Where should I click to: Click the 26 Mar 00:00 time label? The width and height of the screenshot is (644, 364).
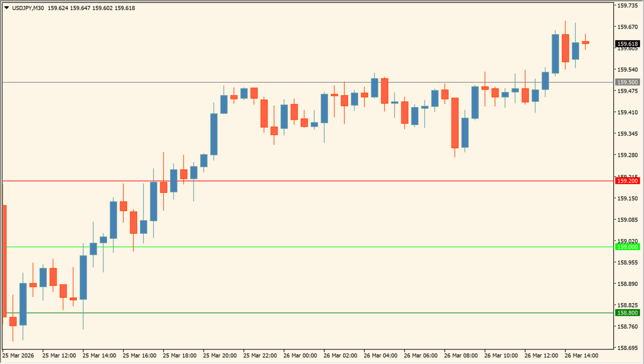(300, 355)
